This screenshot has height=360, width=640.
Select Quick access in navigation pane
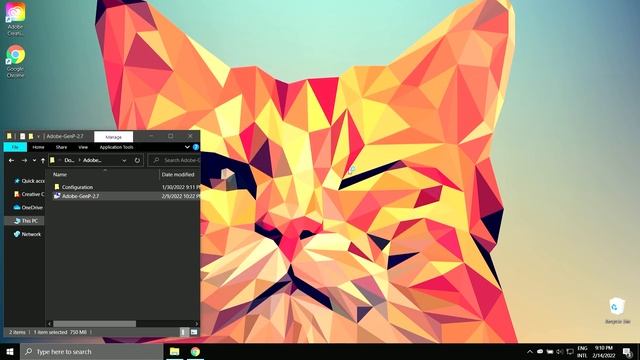coord(29,181)
